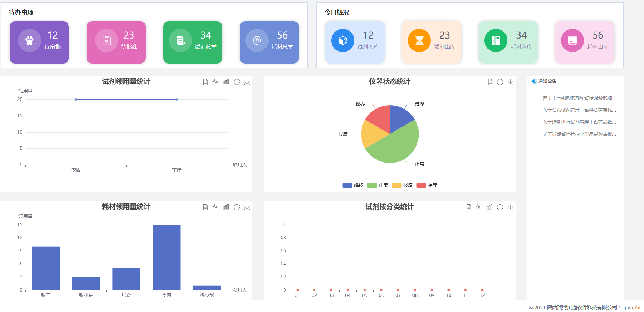Image resolution: width=644 pixels, height=312 pixels.
Task: Click the 仪器状态统计 chart title
Action: pyautogui.click(x=390, y=82)
